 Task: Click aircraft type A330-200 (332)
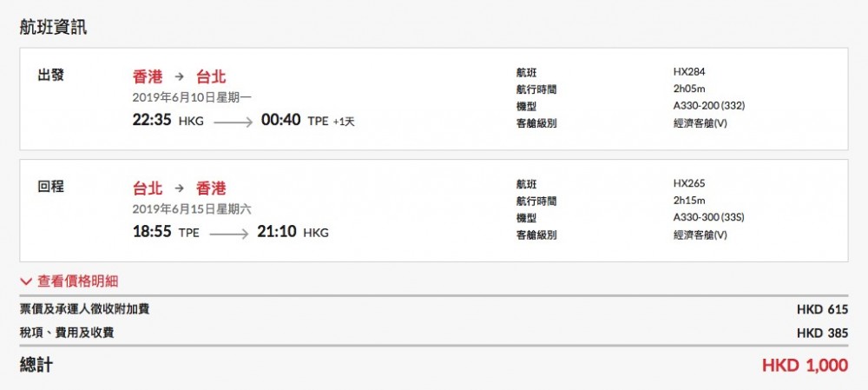click(x=708, y=106)
